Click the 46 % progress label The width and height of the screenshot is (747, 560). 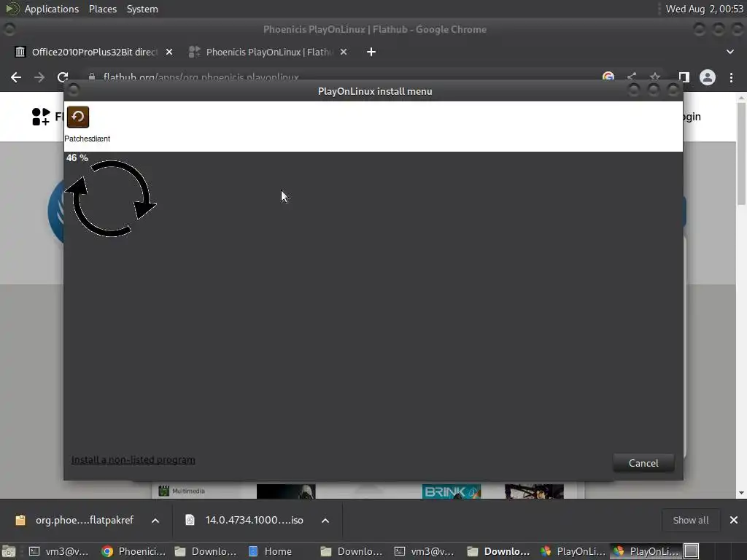(x=77, y=157)
